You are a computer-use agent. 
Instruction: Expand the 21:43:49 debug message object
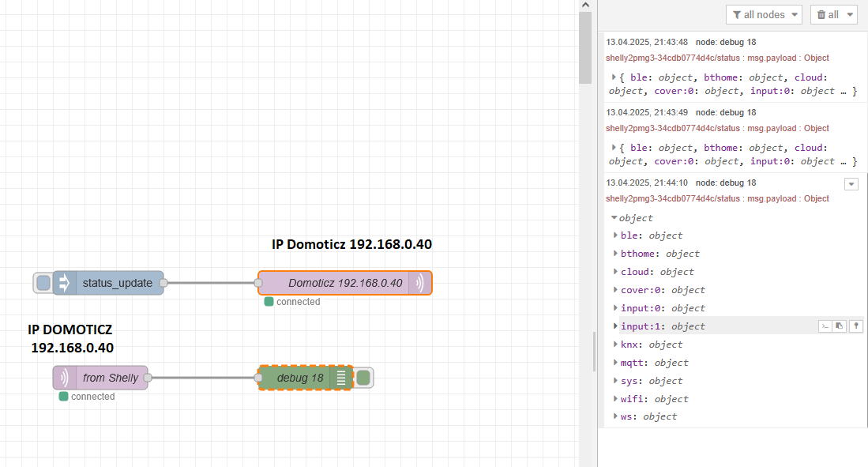tap(614, 147)
